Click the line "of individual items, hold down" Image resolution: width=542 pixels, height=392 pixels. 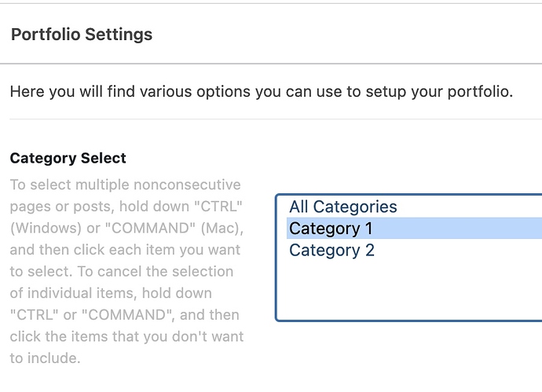point(111,293)
